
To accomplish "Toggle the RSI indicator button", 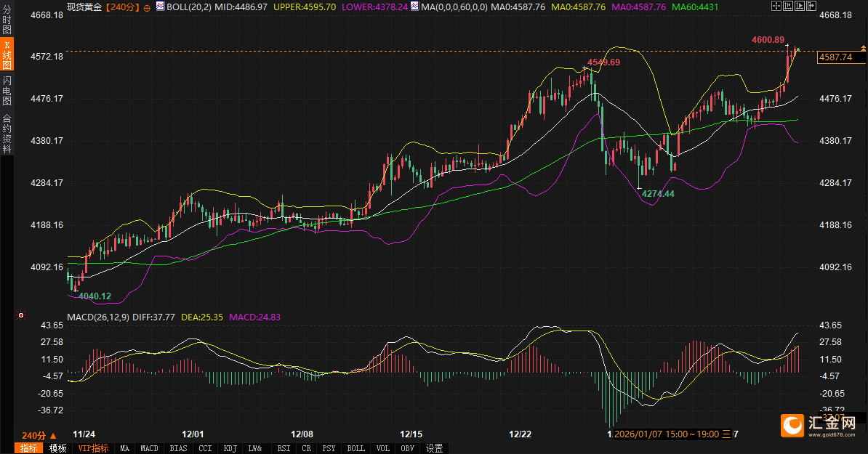I will (x=283, y=448).
